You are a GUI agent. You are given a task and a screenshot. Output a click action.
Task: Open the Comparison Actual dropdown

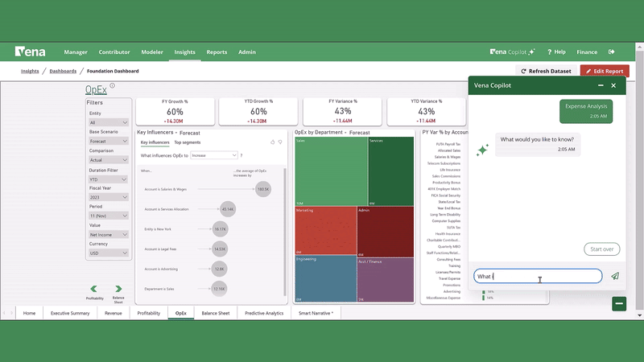(109, 159)
